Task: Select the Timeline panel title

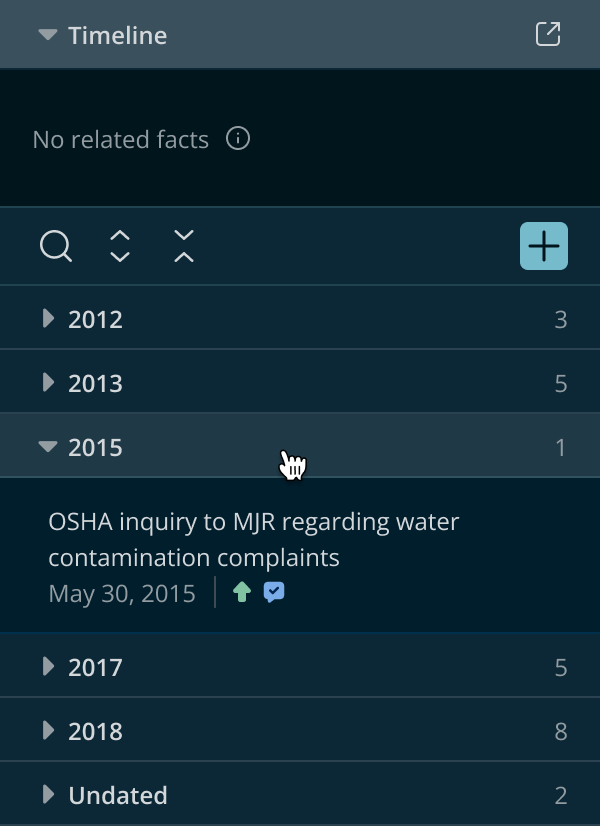Action: click(117, 35)
